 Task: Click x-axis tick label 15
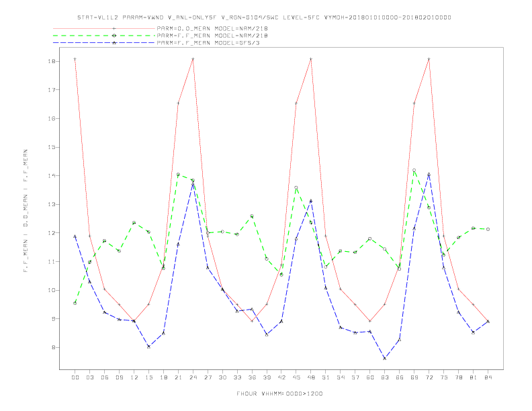[148, 377]
